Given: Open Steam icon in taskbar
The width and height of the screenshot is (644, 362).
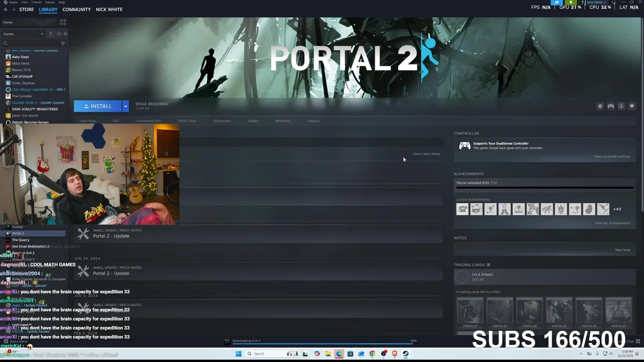Looking at the screenshot, I should pos(406,353).
